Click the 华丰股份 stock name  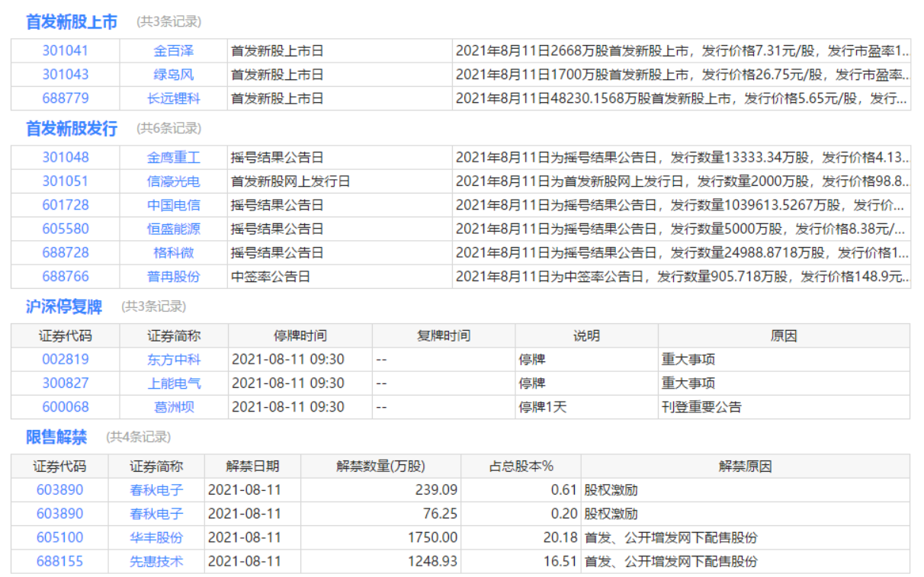click(x=156, y=537)
